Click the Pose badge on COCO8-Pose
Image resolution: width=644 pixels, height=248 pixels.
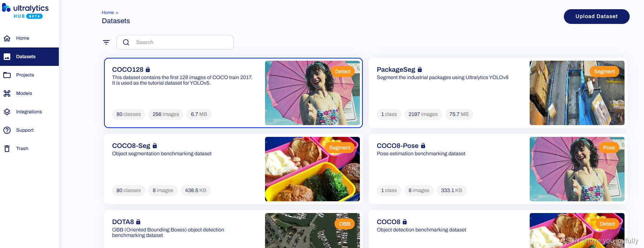tap(609, 148)
